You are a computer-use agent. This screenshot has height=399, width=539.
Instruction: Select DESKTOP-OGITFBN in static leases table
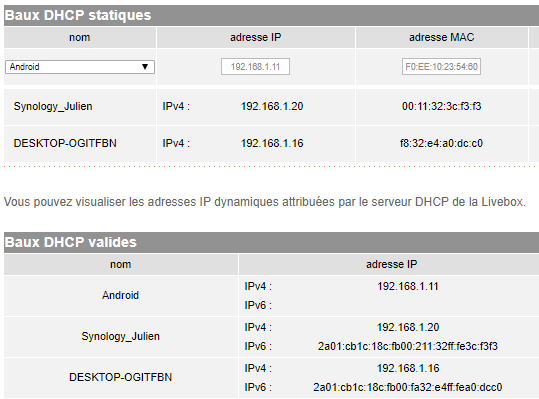tap(65, 143)
